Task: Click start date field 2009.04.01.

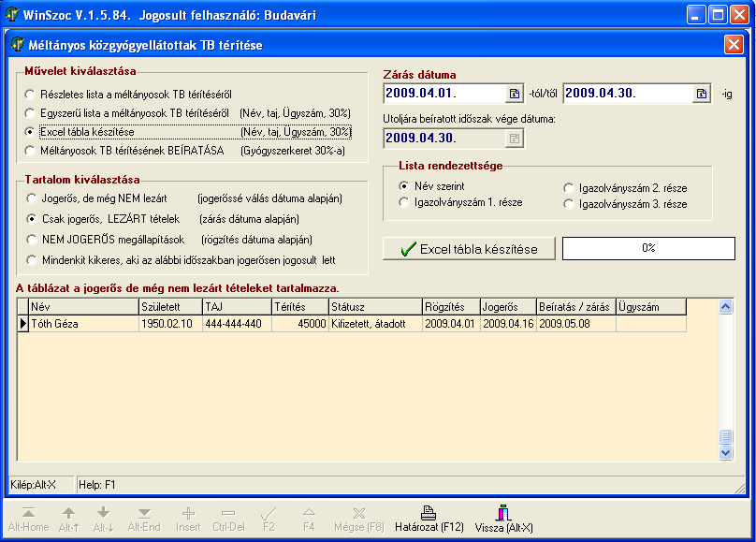Action: click(444, 93)
